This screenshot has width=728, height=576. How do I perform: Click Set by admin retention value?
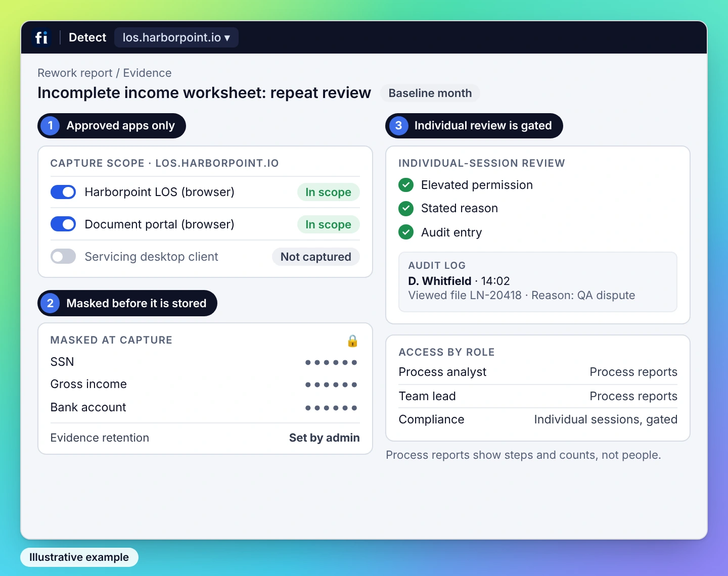325,438
